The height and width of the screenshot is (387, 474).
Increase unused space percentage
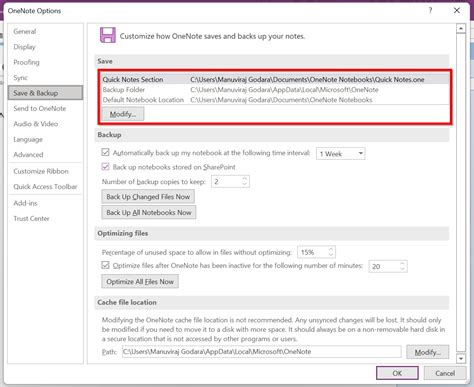point(331,250)
